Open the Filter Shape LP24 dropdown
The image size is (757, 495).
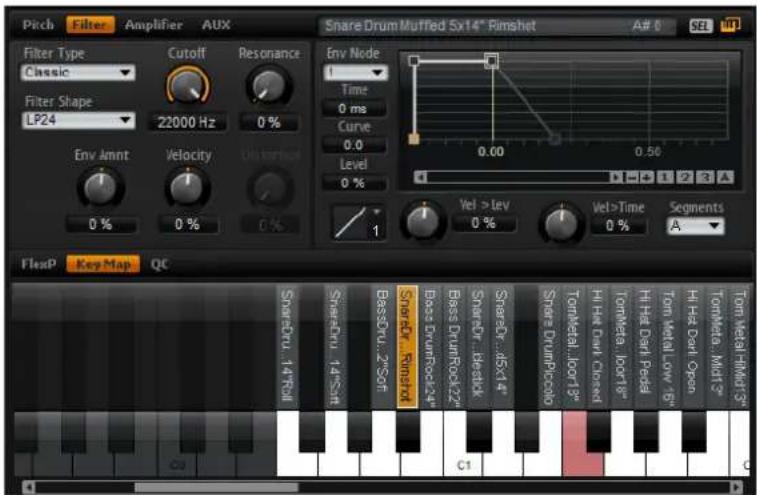click(78, 120)
